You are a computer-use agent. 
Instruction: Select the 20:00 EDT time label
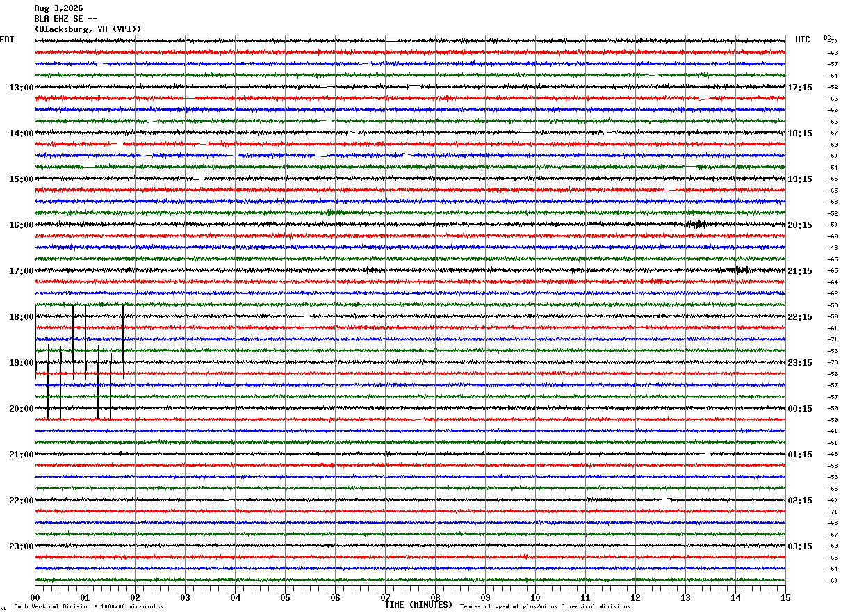click(x=22, y=409)
